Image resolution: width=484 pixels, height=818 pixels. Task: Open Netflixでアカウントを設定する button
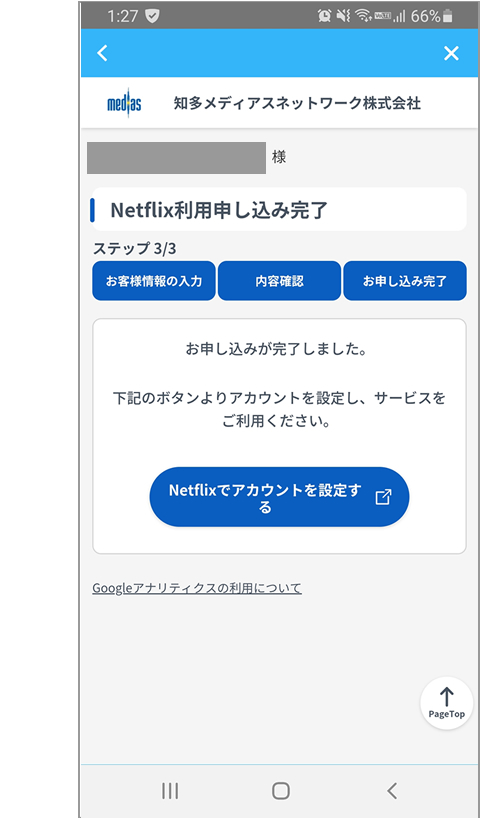pyautogui.click(x=279, y=497)
